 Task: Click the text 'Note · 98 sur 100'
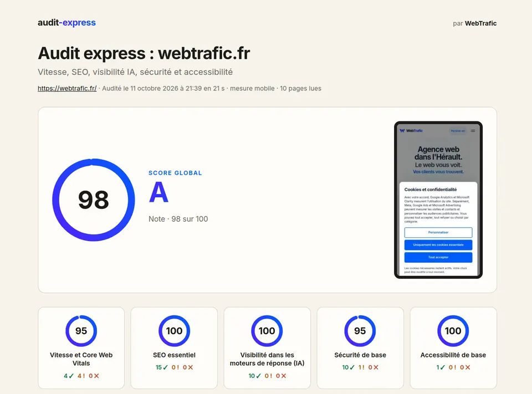(x=178, y=219)
